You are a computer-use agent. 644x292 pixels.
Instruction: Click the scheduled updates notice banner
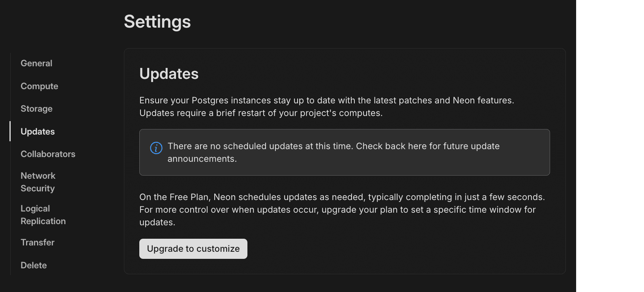click(x=344, y=152)
